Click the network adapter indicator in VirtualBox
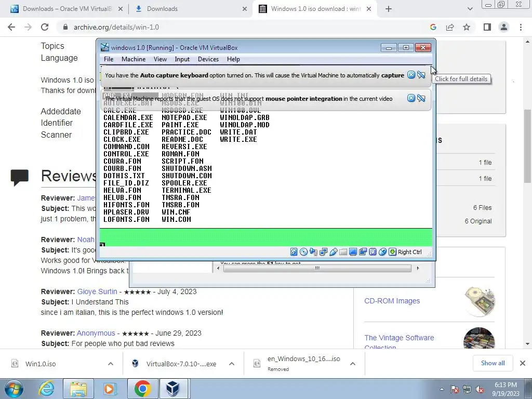Viewport: 532px width, 399px height. click(323, 252)
